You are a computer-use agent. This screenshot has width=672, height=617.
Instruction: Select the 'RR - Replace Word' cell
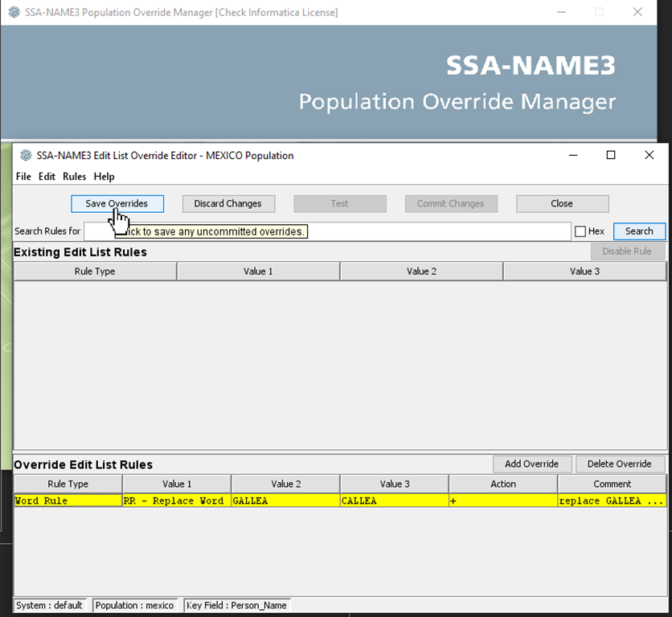click(177, 501)
